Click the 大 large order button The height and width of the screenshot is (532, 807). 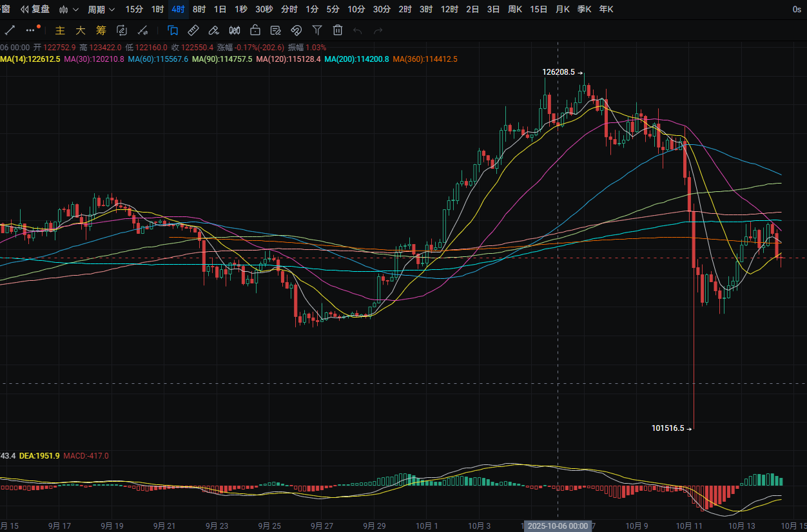81,30
